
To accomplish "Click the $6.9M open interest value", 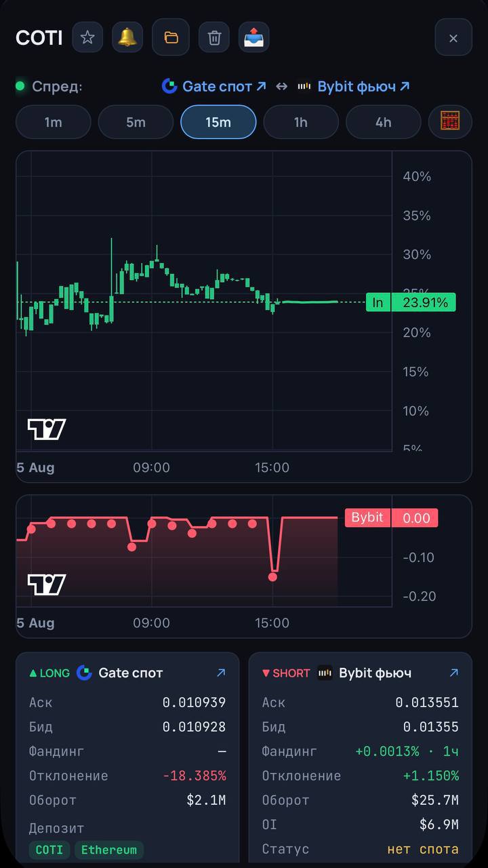I will pyautogui.click(x=439, y=825).
